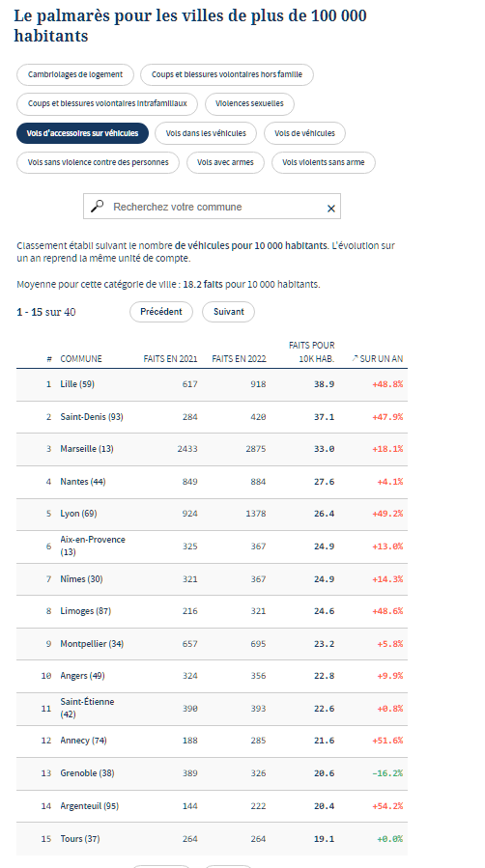
Task: Click the arrow icon beside SUR UN AN
Action: [x=355, y=359]
